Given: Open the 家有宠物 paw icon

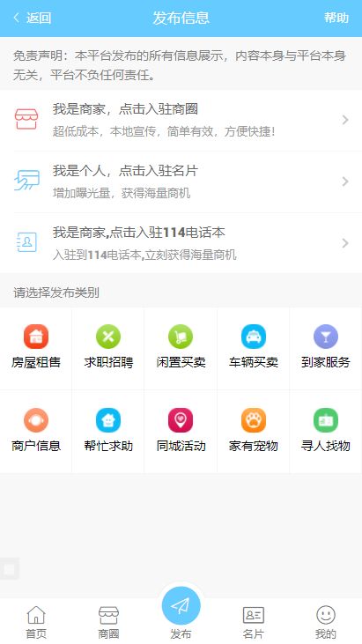Looking at the screenshot, I should (254, 420).
